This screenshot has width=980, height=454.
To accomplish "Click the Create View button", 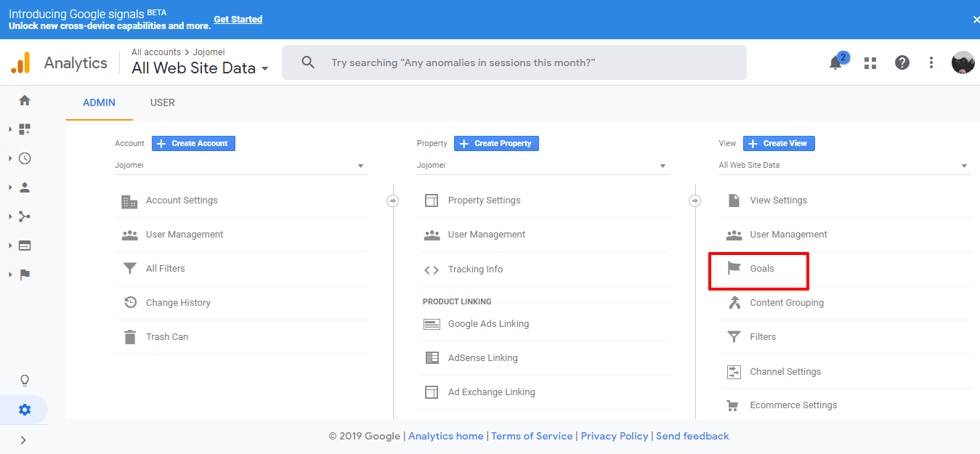I will [x=779, y=143].
